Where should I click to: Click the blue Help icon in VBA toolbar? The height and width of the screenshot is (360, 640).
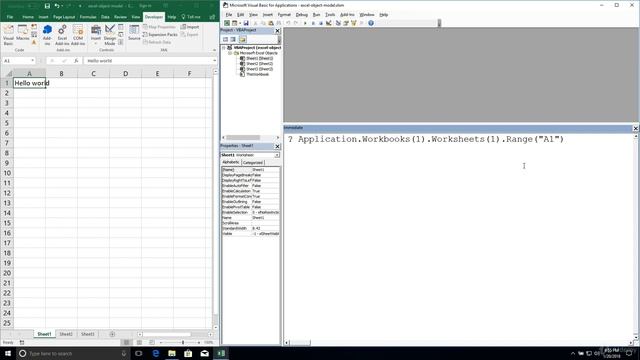[371, 23]
